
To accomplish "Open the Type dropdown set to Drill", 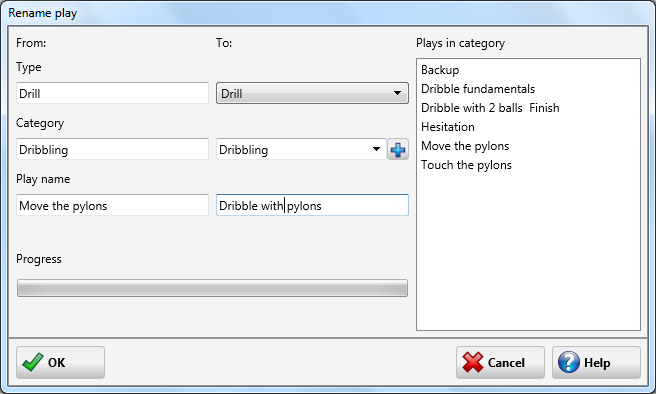I will tap(312, 93).
